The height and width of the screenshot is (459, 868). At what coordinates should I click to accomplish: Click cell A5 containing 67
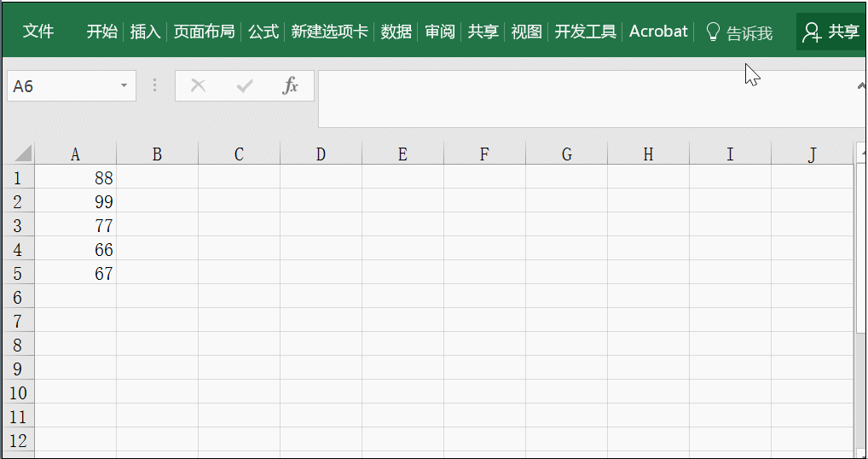[x=75, y=273]
